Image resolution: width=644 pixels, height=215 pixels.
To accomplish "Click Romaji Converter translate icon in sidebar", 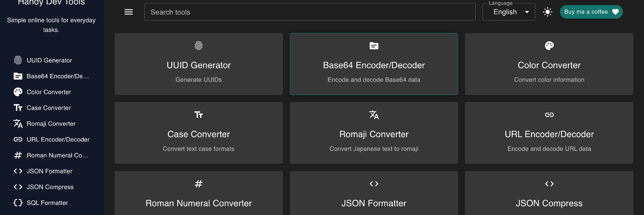I will click(18, 124).
